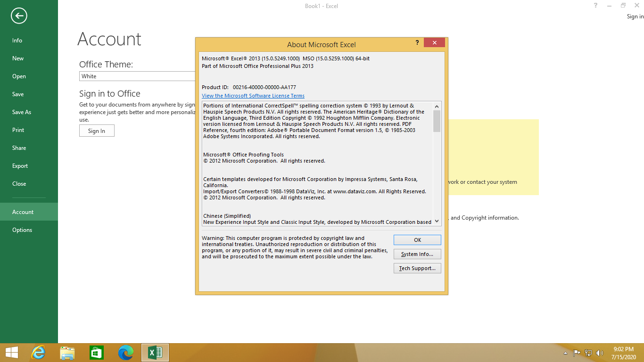
Task: Click the Microsoft Office Proofing Tools text line
Action: tap(243, 155)
